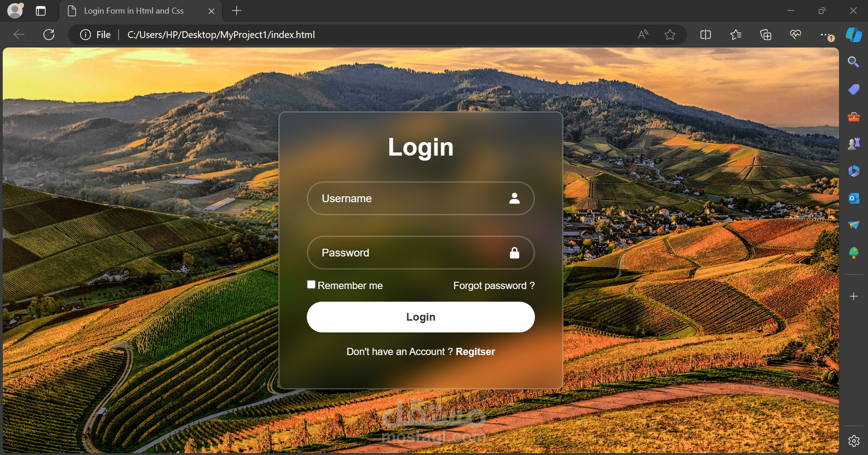Screen dimensions: 868x455
Task: Go back to the previous page
Action: coord(19,35)
